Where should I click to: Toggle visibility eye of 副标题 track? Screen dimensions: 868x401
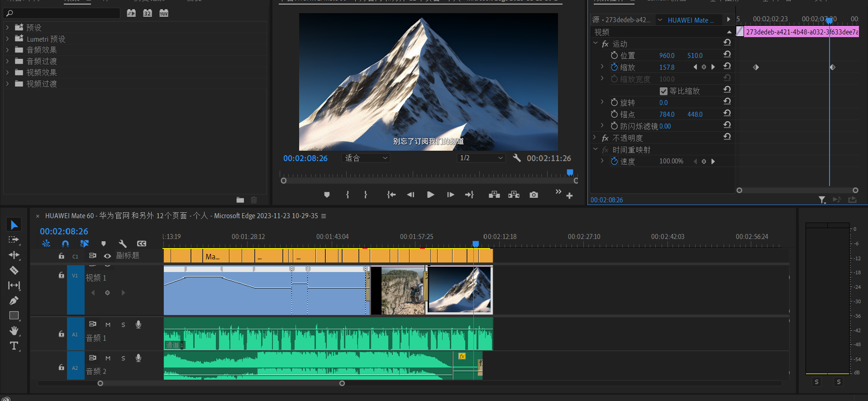(x=107, y=256)
